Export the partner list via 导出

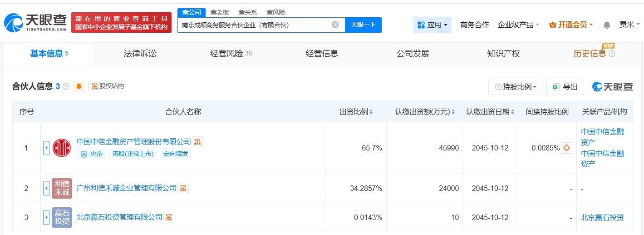pos(565,87)
